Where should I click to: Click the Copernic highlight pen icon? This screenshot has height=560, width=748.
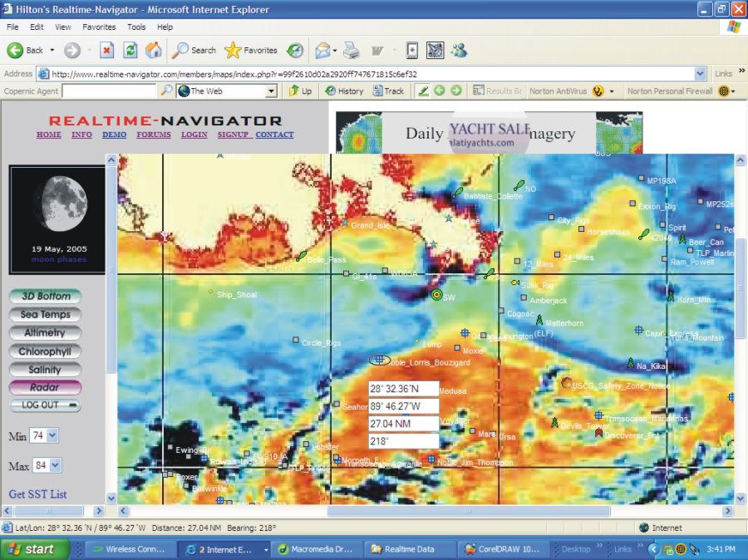pos(423,91)
